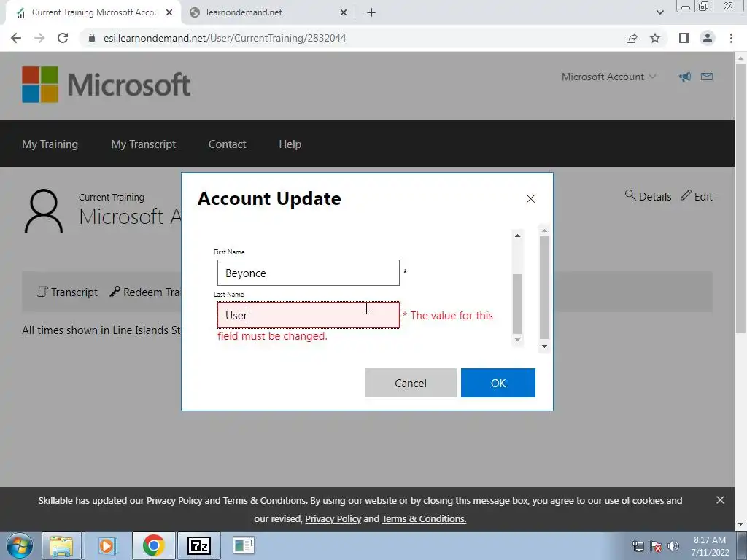This screenshot has width=747, height=560.
Task: Click the Transcript link
Action: 67,292
